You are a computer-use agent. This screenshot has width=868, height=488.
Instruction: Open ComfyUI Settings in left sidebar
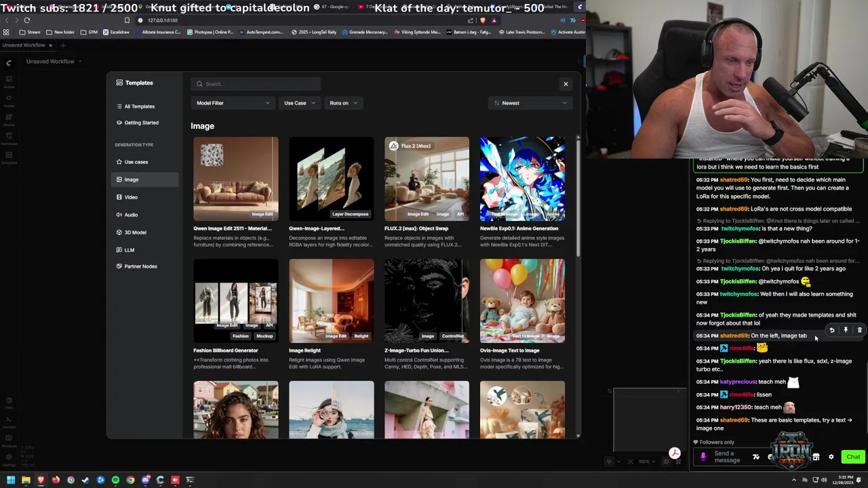click(9, 462)
